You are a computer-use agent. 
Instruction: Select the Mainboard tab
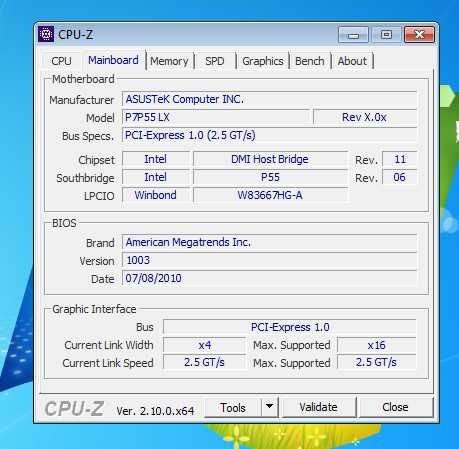[x=113, y=60]
